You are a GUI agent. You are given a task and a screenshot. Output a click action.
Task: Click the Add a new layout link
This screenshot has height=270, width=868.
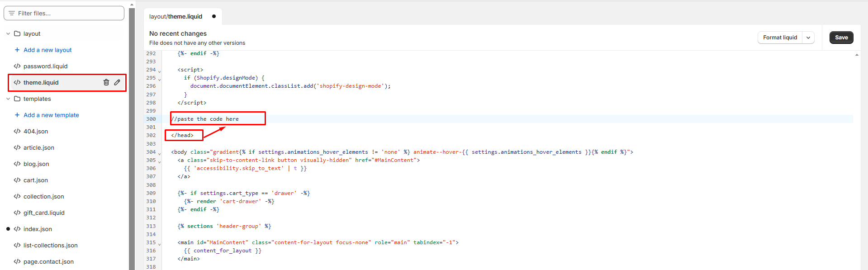coord(47,50)
